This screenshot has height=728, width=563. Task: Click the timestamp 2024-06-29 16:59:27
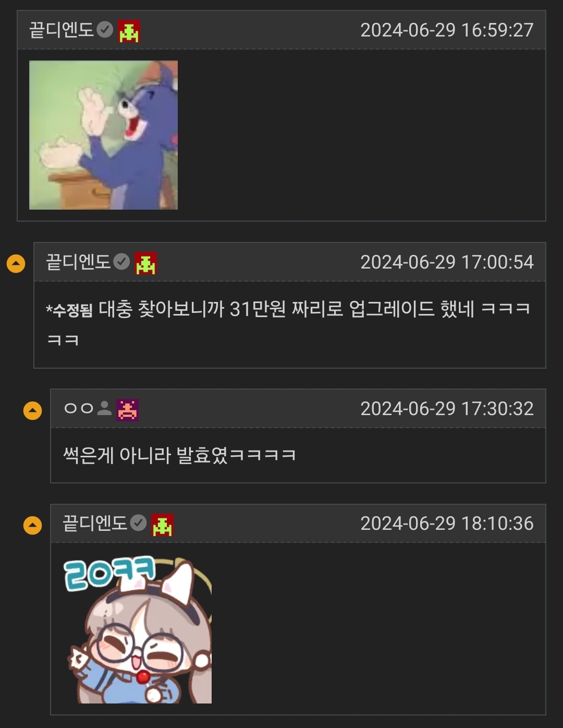pyautogui.click(x=447, y=30)
